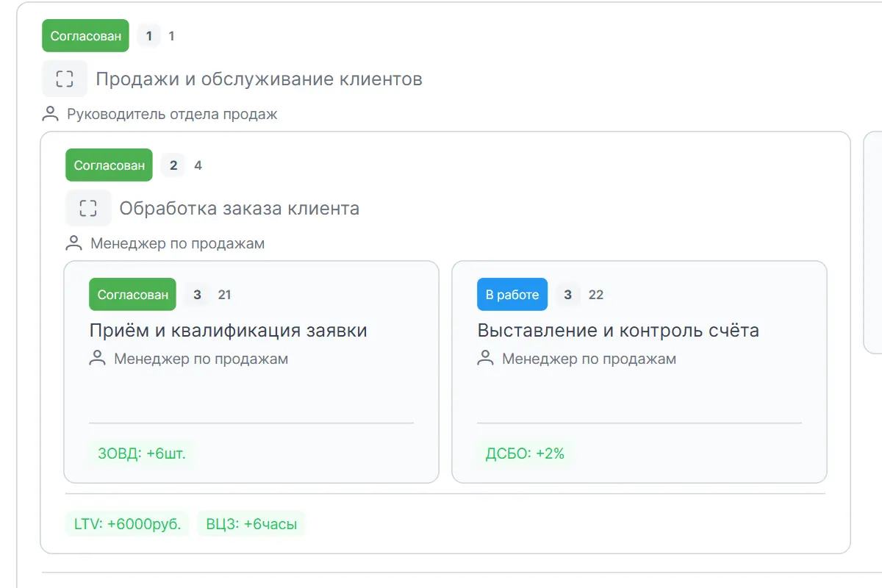Screen dimensions: 882x588
Task: Click Менеджер по продажам in Выставление и контроль card
Action: pos(589,359)
